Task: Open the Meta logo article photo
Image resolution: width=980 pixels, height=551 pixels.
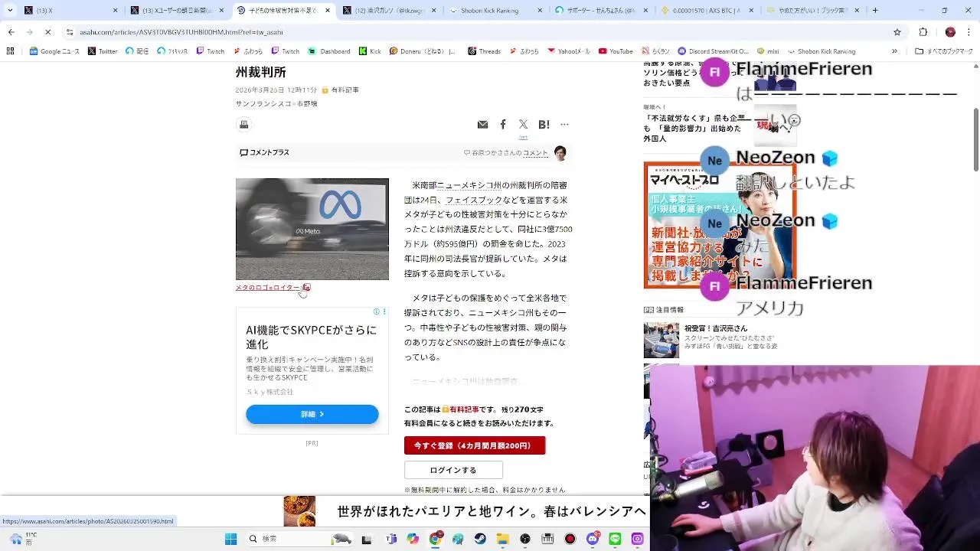Action: [x=312, y=229]
